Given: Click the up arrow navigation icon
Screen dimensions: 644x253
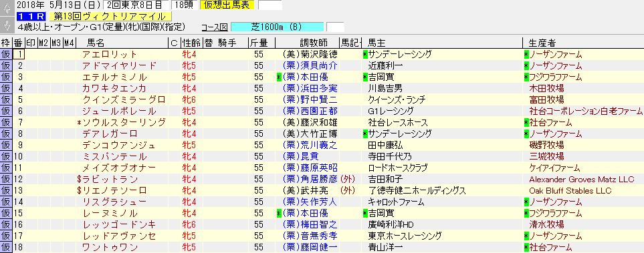Looking at the screenshot, I should tap(6, 8).
